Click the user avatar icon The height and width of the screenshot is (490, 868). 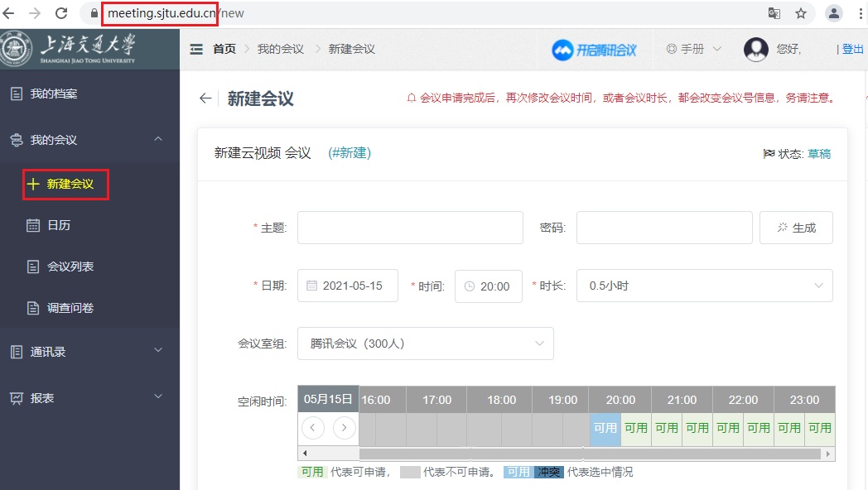pyautogui.click(x=755, y=50)
